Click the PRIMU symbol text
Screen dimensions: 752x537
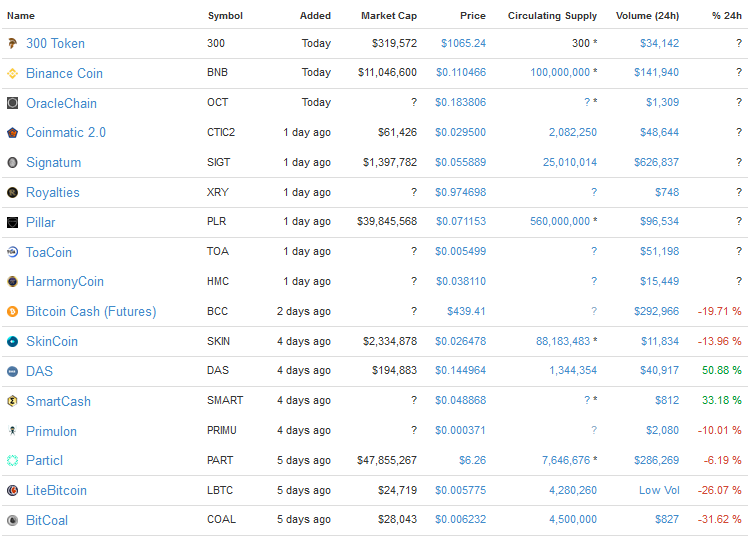[222, 430]
